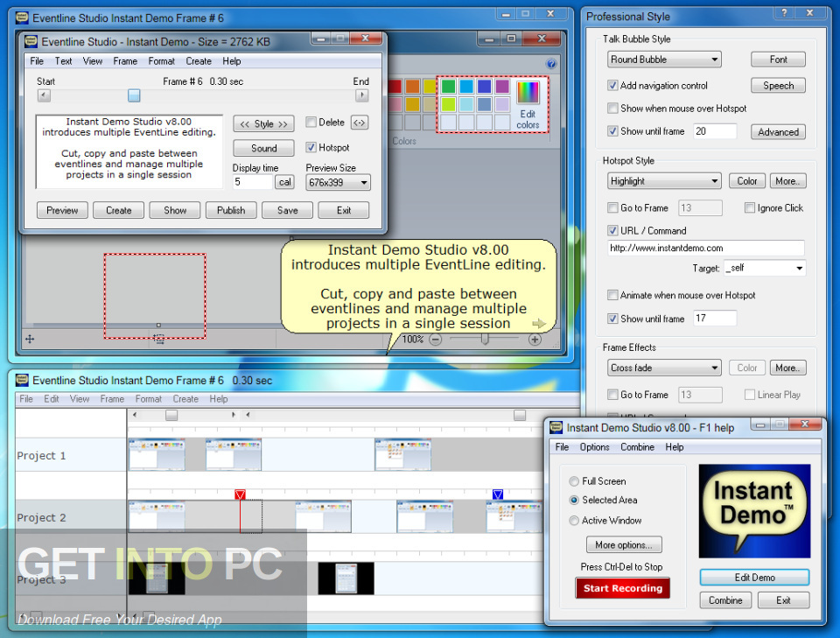Viewport: 840px width, 638px height.
Task: Click timeline ruler leftmost left arrow
Action: [x=135, y=415]
